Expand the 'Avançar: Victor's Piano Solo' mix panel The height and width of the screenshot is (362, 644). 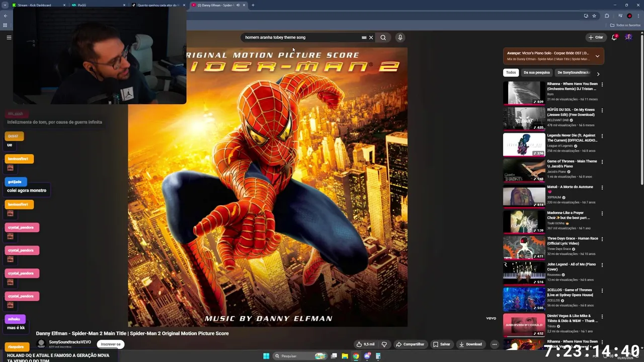(597, 56)
